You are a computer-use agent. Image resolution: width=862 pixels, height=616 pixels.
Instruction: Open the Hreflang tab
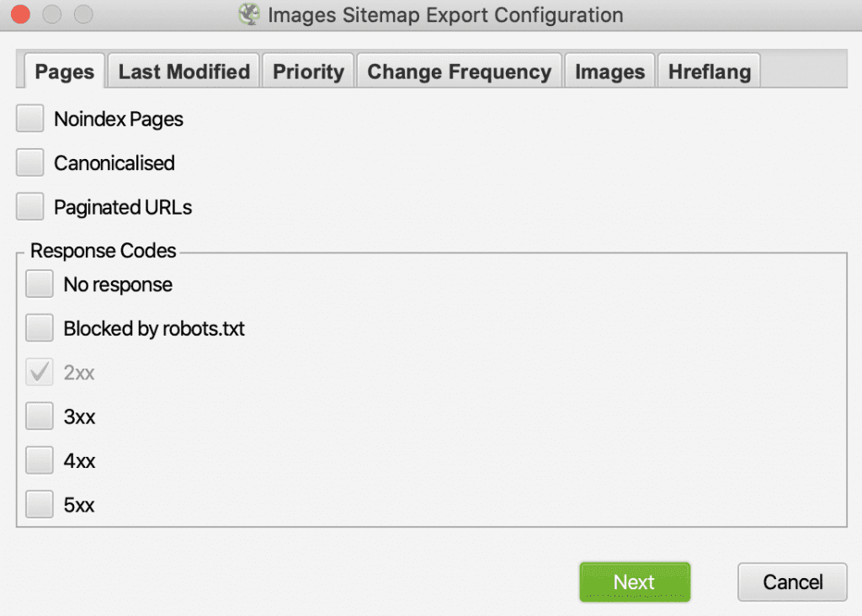coord(709,72)
